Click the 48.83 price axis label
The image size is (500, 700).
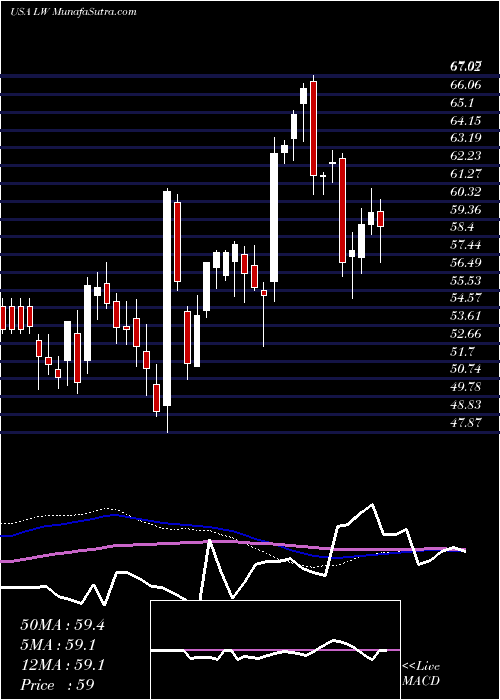466,404
